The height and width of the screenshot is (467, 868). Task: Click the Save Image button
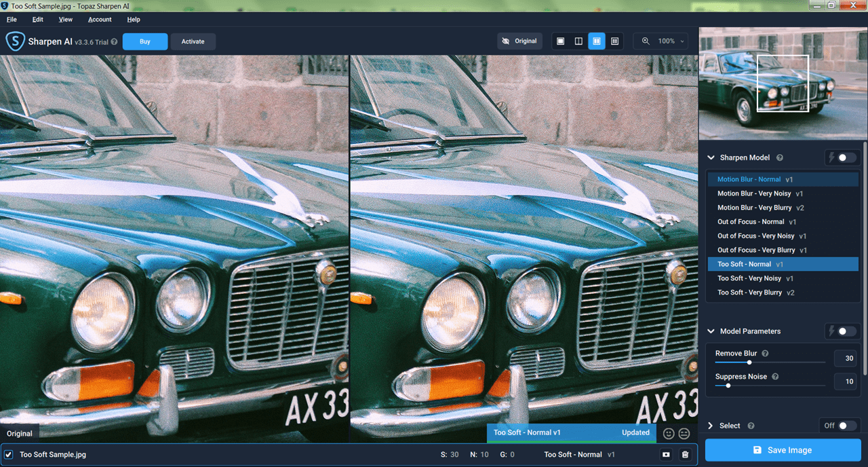[783, 450]
